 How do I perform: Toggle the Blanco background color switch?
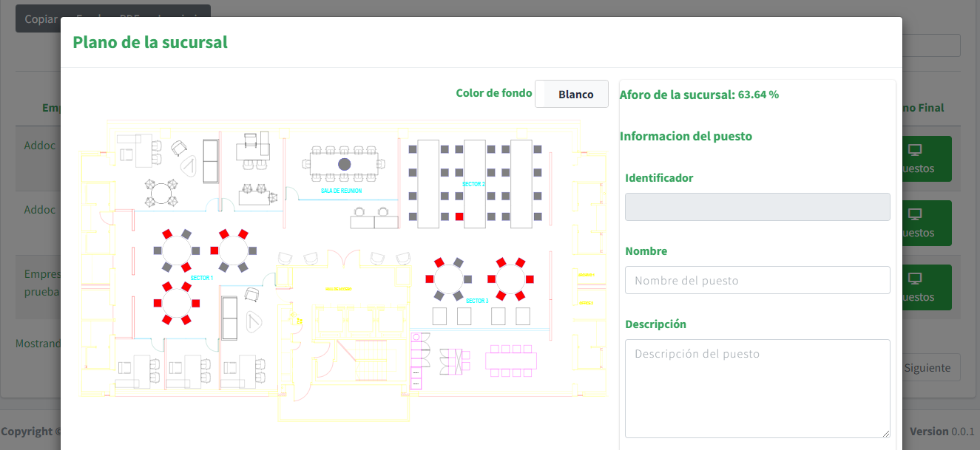pos(572,94)
